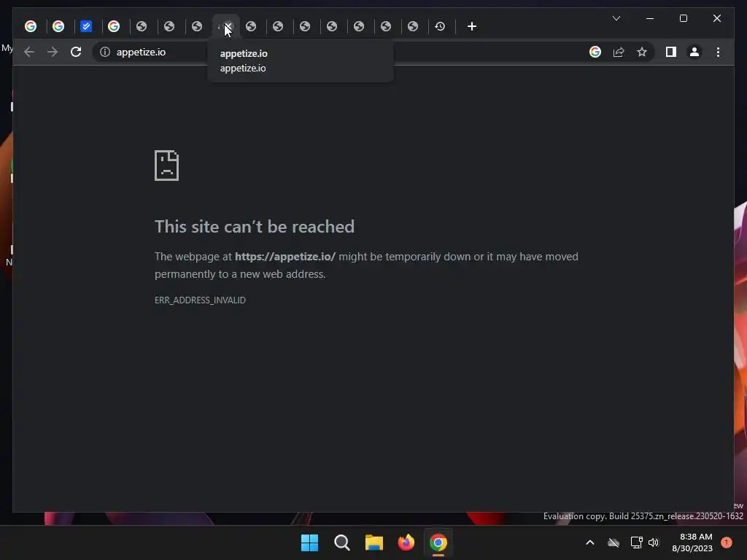
Task: Maximize the Chrome window
Action: point(683,18)
